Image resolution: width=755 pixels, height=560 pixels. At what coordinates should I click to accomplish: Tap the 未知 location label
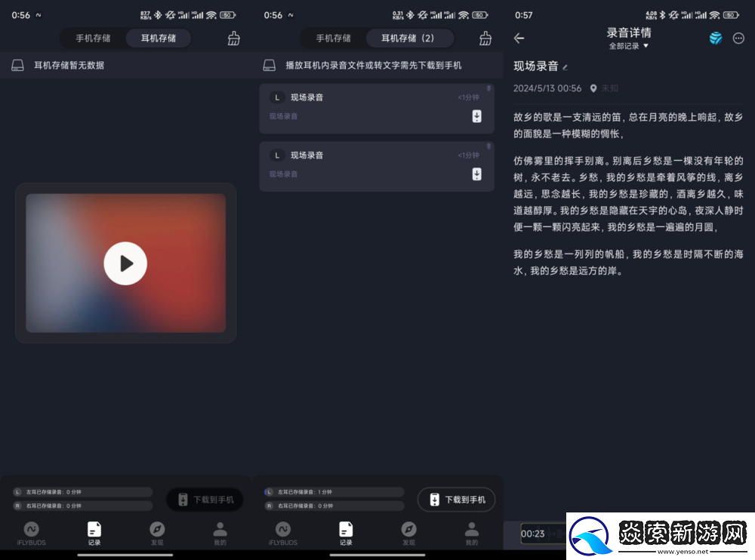point(609,88)
